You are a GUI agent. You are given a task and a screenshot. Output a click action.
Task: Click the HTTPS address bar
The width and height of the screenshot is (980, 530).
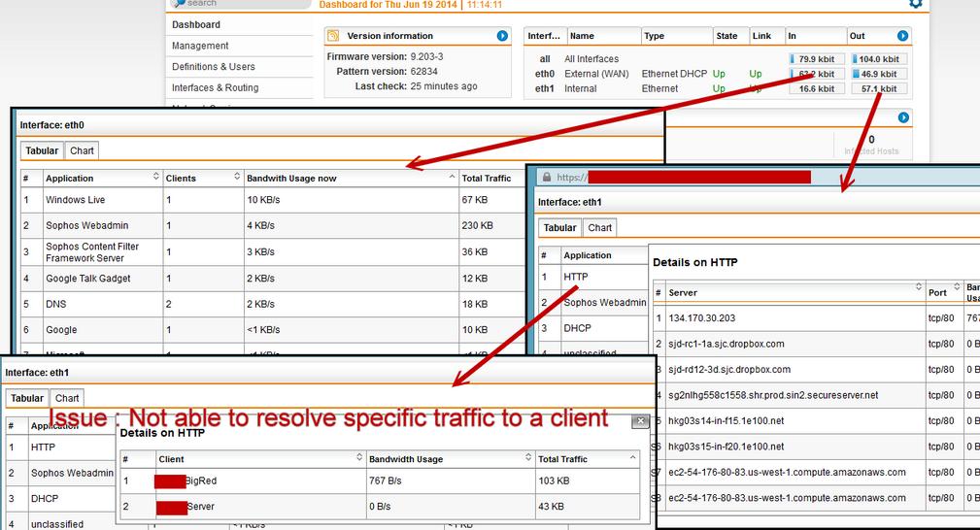[757, 178]
